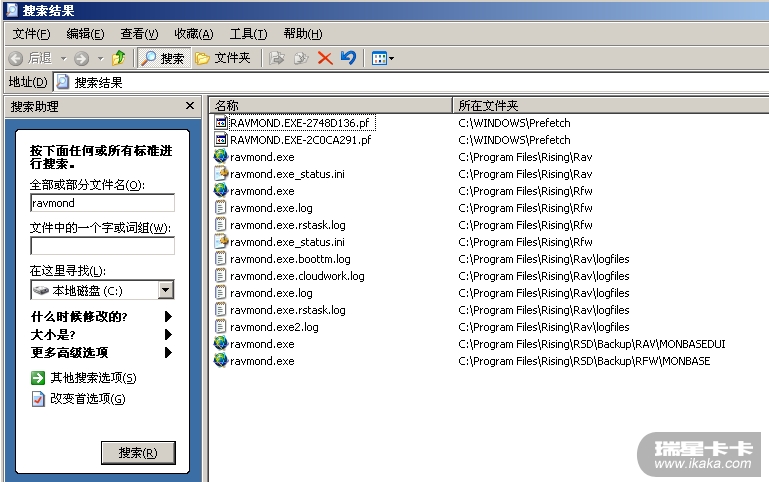Open the 帮助(H) menu
769x482 pixels.
point(303,34)
